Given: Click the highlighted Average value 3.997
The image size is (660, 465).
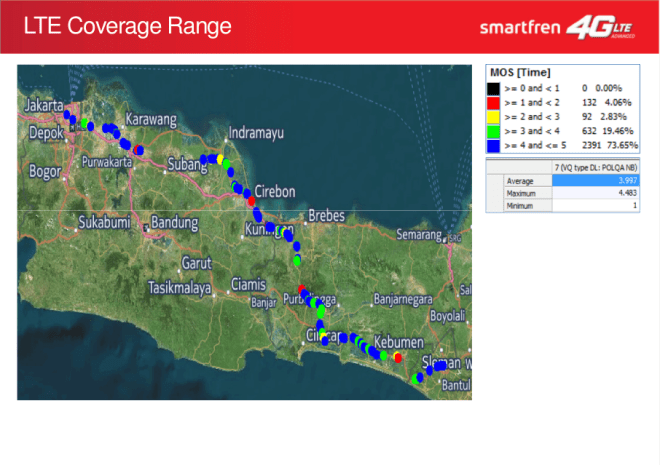Looking at the screenshot, I should [x=596, y=181].
